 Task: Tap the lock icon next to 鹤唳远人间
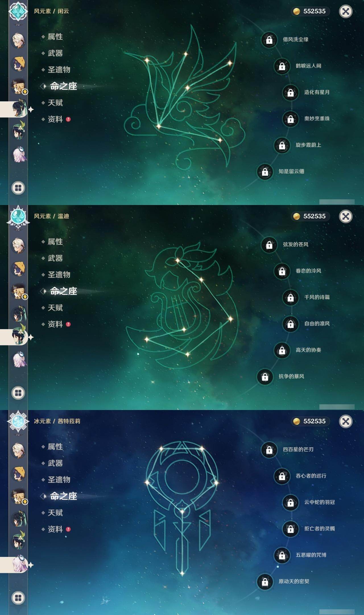click(x=282, y=66)
